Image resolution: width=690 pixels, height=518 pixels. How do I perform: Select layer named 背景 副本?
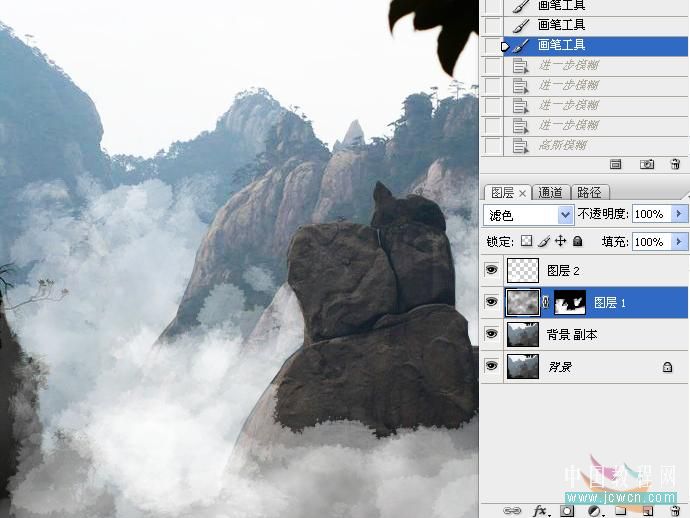click(572, 335)
